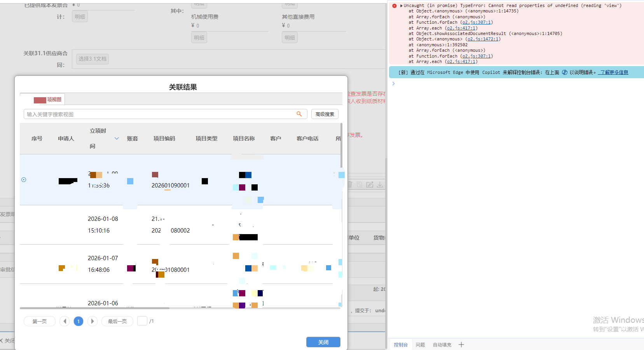Screen dimensions: 644x350
Task: Go to the next page with the right arrow
Action: [92, 321]
